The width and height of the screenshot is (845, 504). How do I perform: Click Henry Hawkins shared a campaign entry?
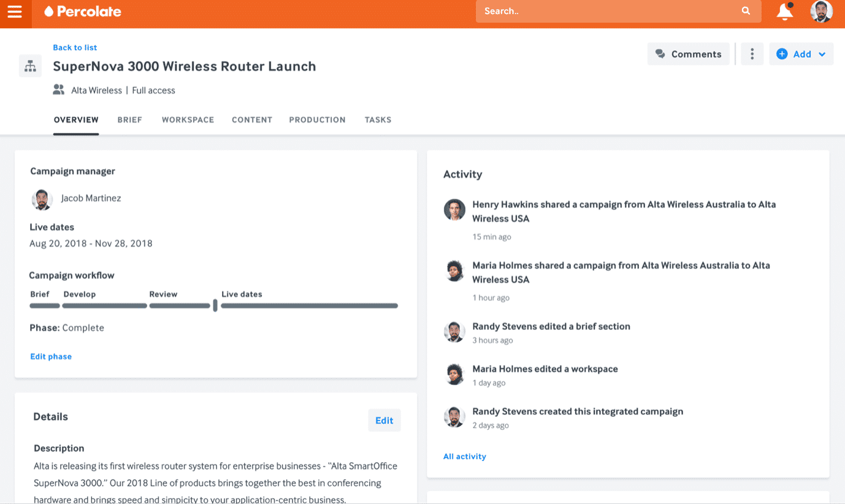(x=624, y=212)
